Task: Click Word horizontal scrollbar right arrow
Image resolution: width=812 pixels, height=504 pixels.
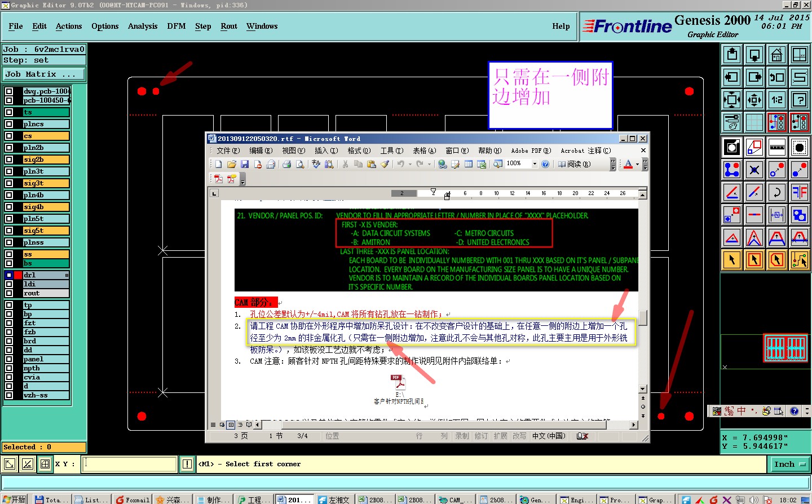Action: 634,425
